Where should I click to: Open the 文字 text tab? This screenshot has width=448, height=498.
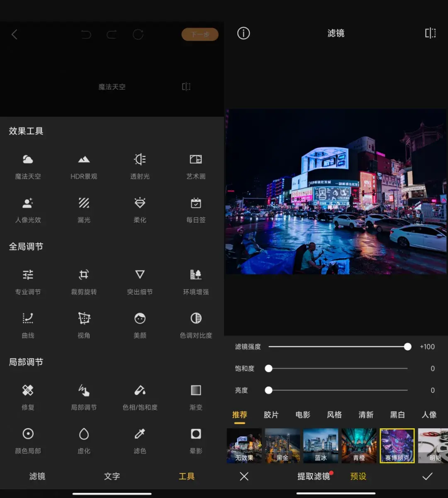112,476
